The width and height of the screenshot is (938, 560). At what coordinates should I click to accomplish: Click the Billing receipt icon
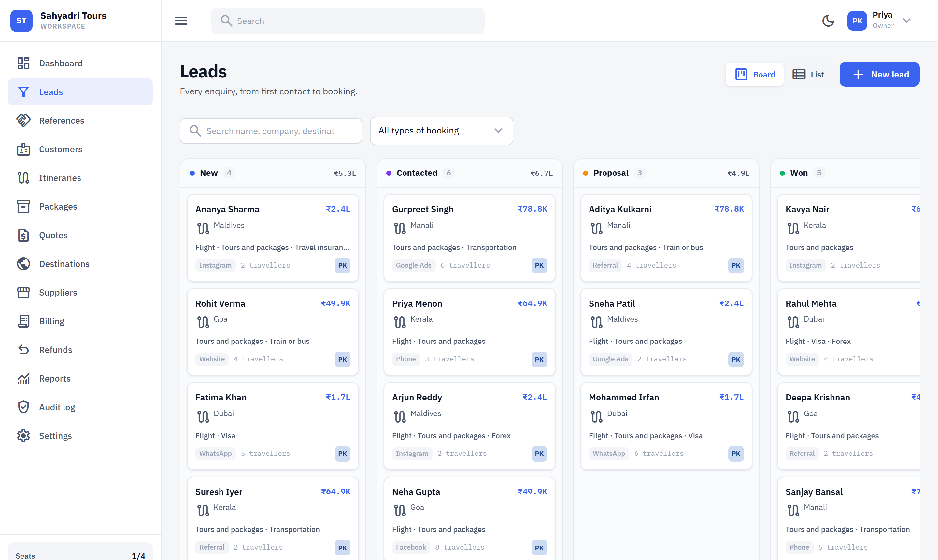pyautogui.click(x=23, y=321)
